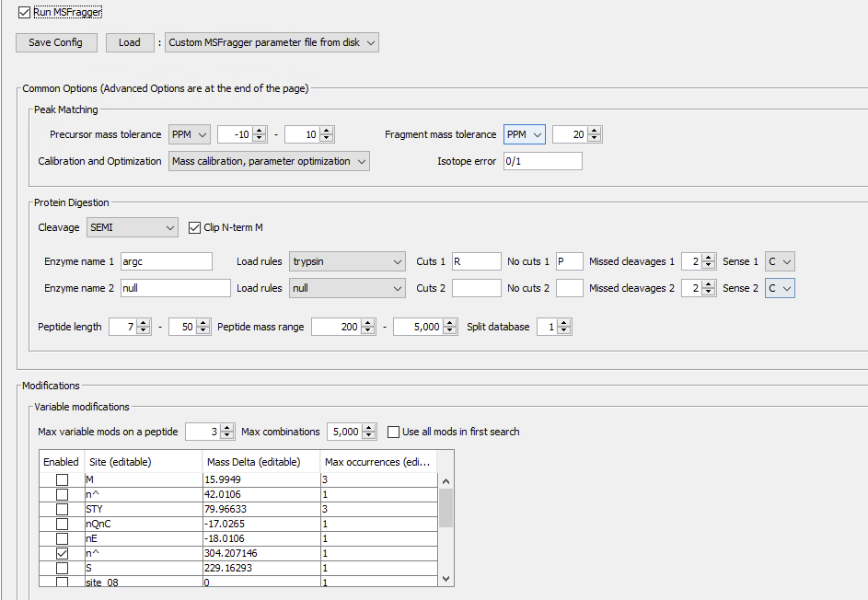
Task: Open the fragment mass tolerance PPM dropdown
Action: click(x=524, y=133)
